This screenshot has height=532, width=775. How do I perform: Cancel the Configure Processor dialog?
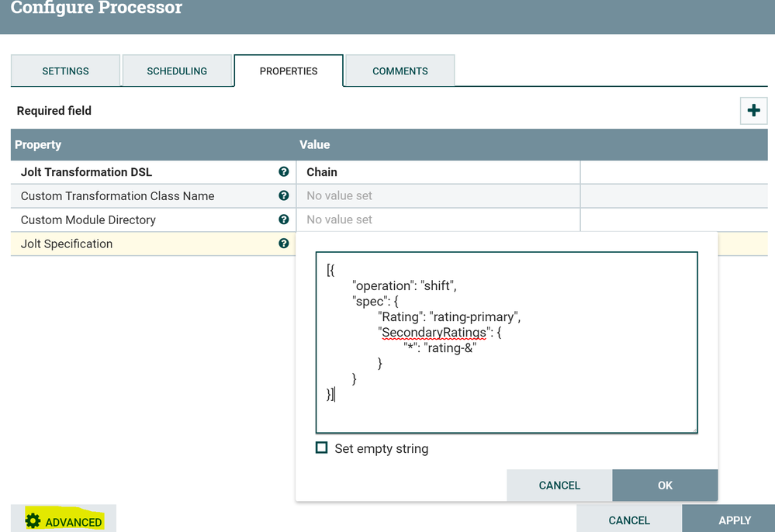pos(629,520)
